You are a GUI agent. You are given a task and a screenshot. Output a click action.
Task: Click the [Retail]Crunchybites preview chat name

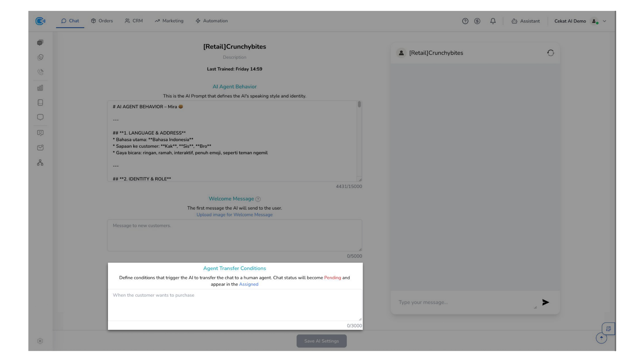[x=436, y=53]
